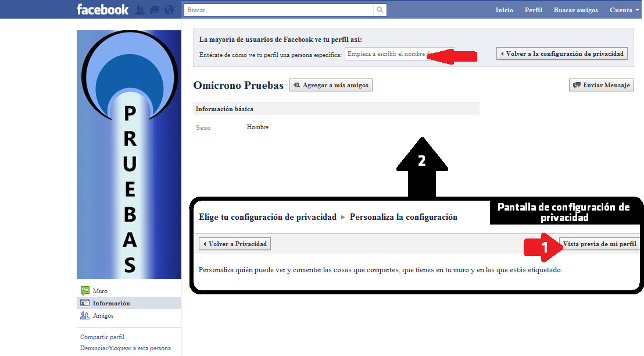Click the specific person name input field
644x356 pixels.
399,54
